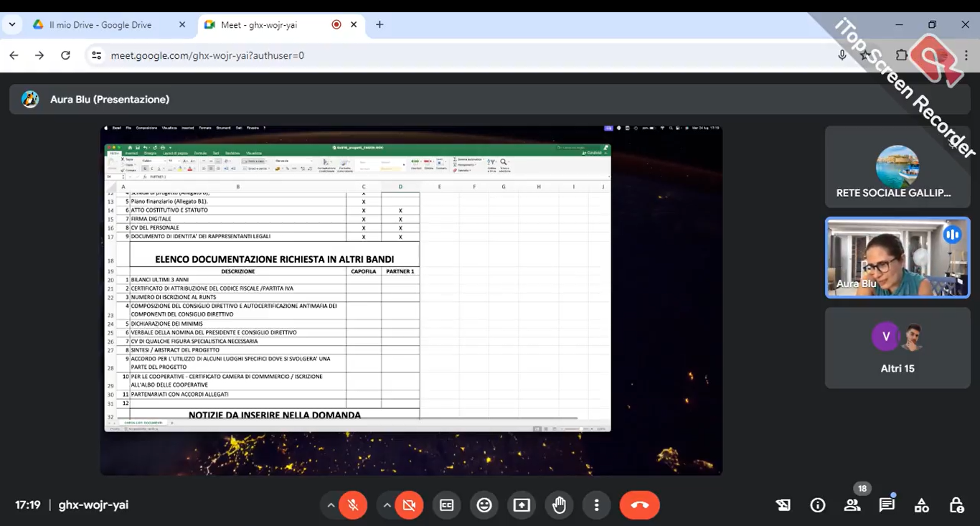Open the activities shapes icon

[922, 505]
